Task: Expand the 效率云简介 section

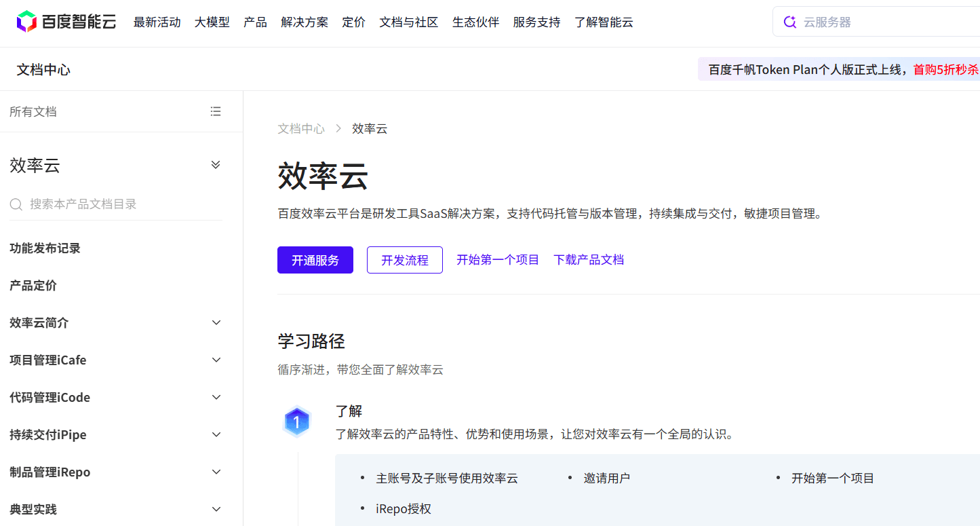Action: click(216, 323)
